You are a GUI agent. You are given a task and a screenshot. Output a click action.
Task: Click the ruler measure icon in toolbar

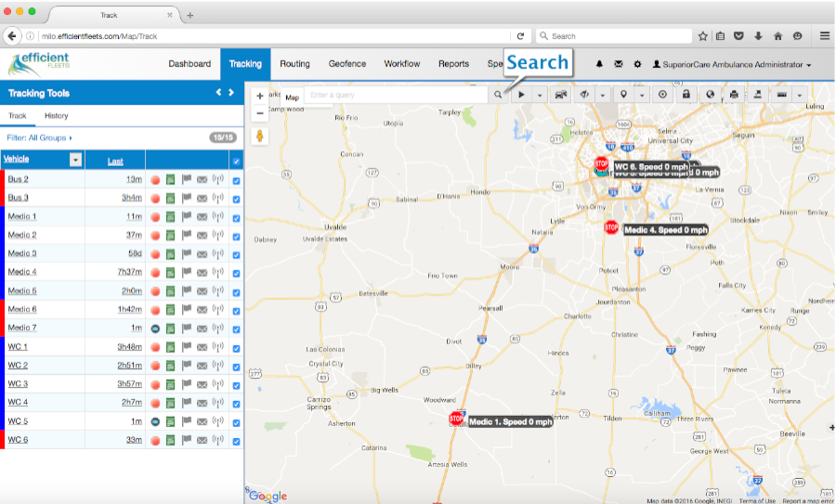pos(781,95)
